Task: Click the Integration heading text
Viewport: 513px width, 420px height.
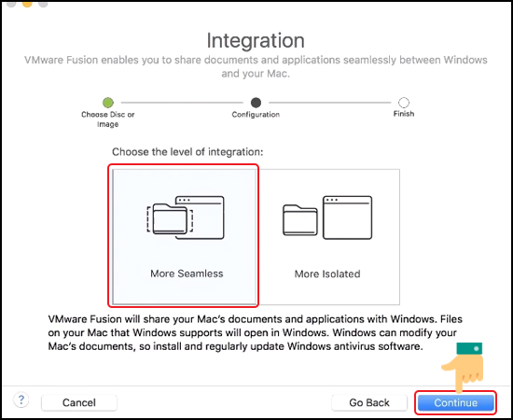Action: click(x=256, y=40)
